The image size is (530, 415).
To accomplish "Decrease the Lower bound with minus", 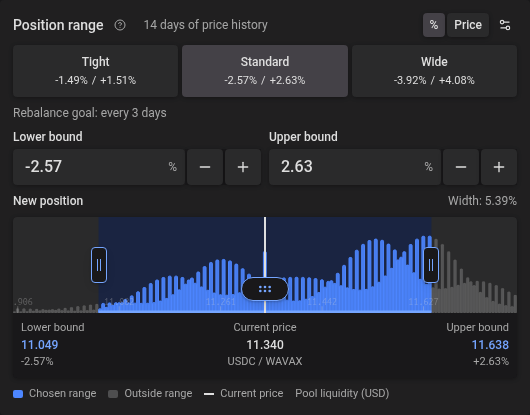I will [x=205, y=167].
